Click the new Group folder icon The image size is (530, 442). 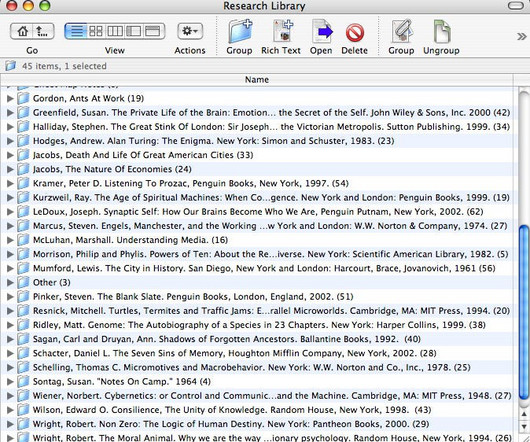240,31
